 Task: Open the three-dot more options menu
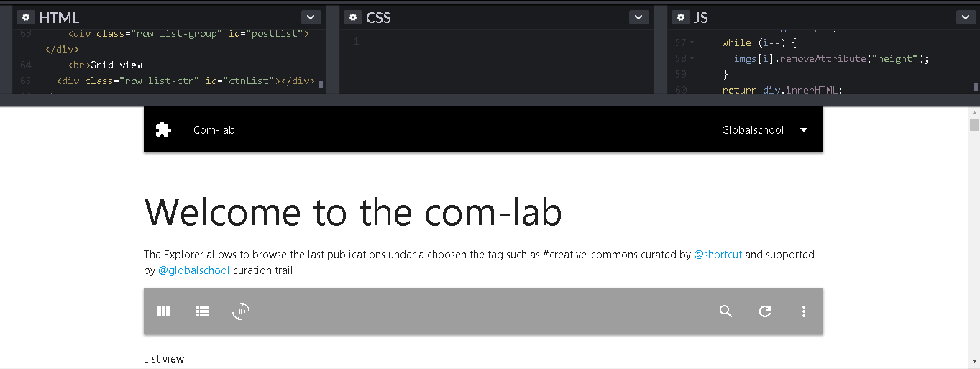click(x=804, y=311)
